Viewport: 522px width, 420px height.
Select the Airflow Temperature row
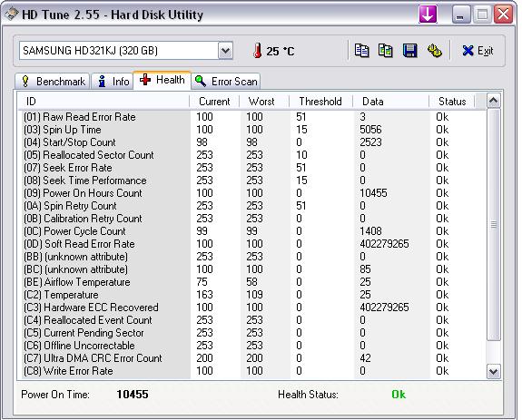pos(253,282)
